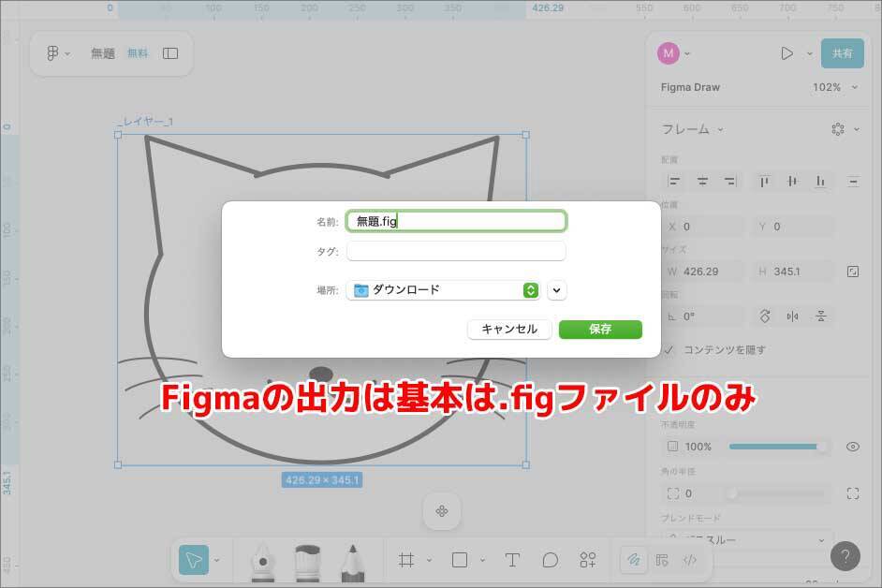This screenshot has width=882, height=588.
Task: Select the Pen tool in bottom toolbar
Action: pyautogui.click(x=262, y=560)
